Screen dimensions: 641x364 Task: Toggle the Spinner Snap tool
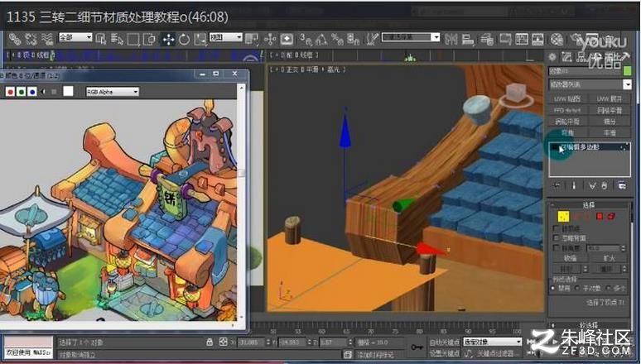[353, 39]
